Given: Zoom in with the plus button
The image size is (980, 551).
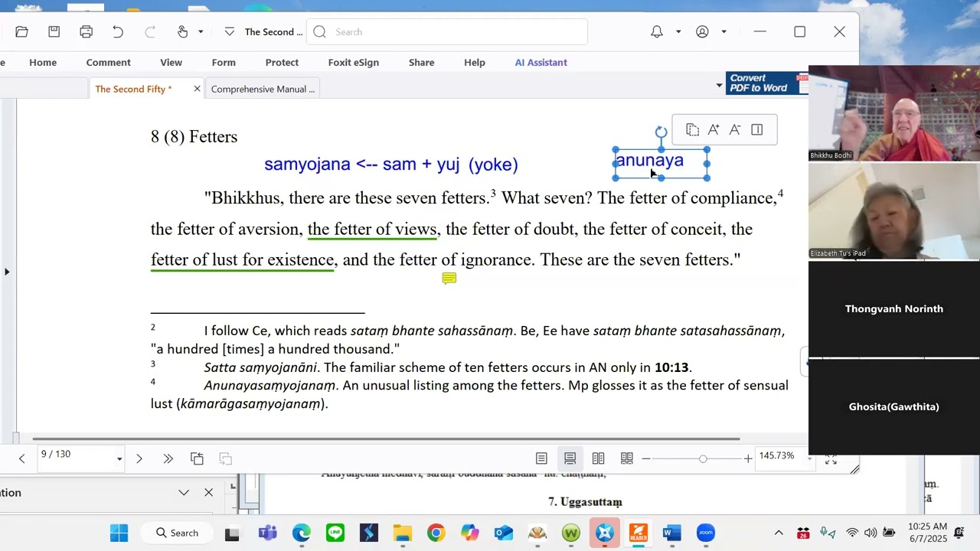Looking at the screenshot, I should (x=748, y=458).
